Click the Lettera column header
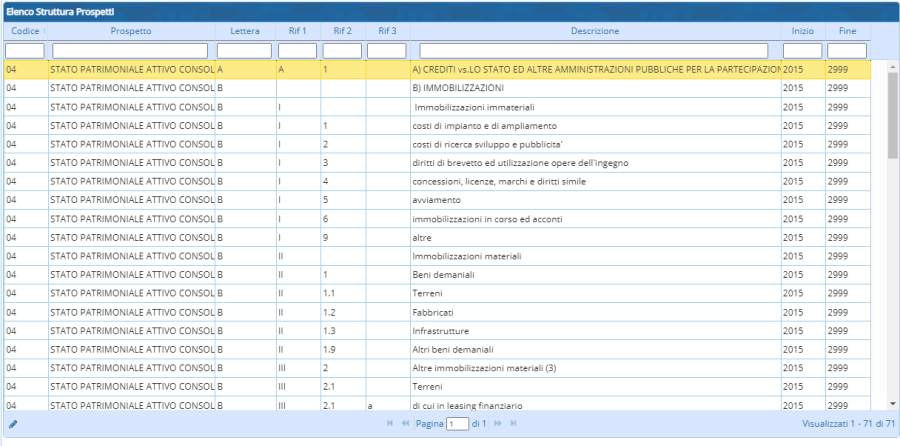 pos(244,31)
